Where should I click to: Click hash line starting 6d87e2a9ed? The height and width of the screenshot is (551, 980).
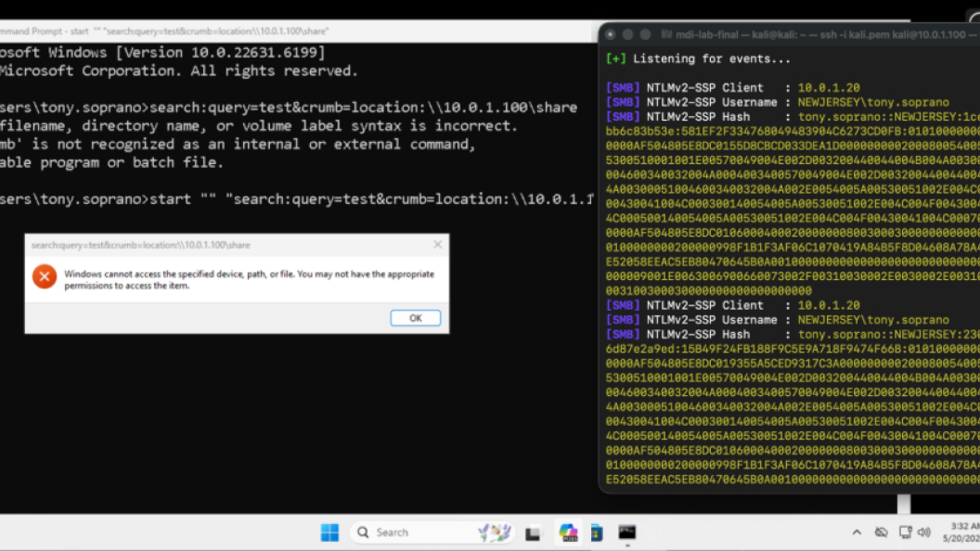793,349
